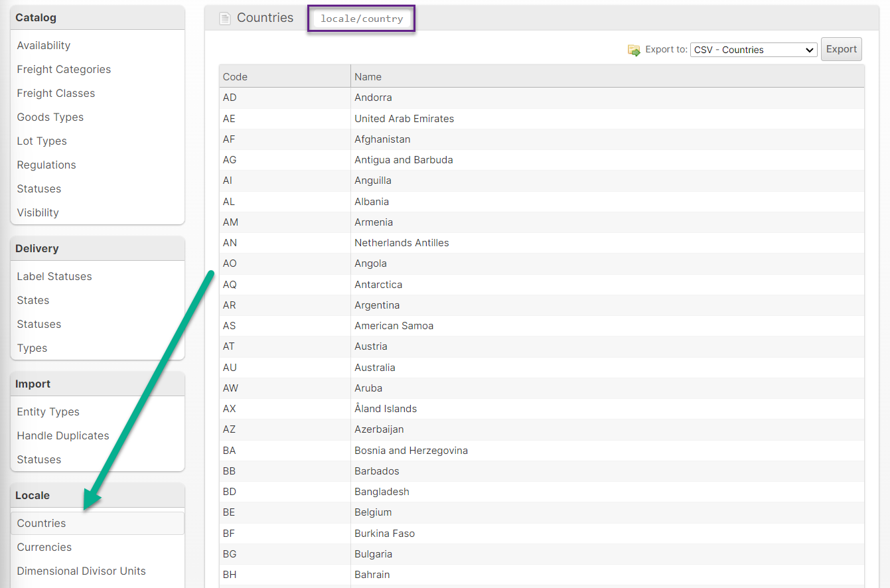The width and height of the screenshot is (890, 588).
Task: Open the Export to format dropdown
Action: pos(753,50)
